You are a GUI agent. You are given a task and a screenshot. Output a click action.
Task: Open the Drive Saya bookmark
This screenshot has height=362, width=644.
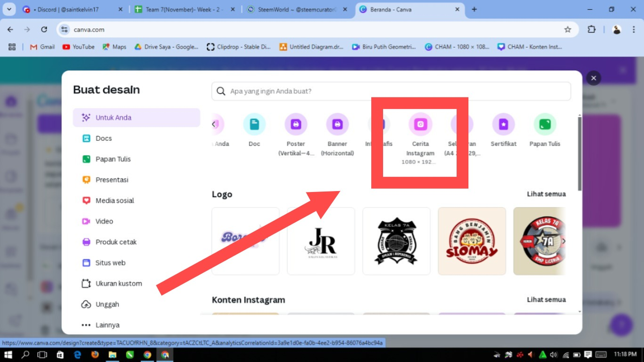coord(166,47)
